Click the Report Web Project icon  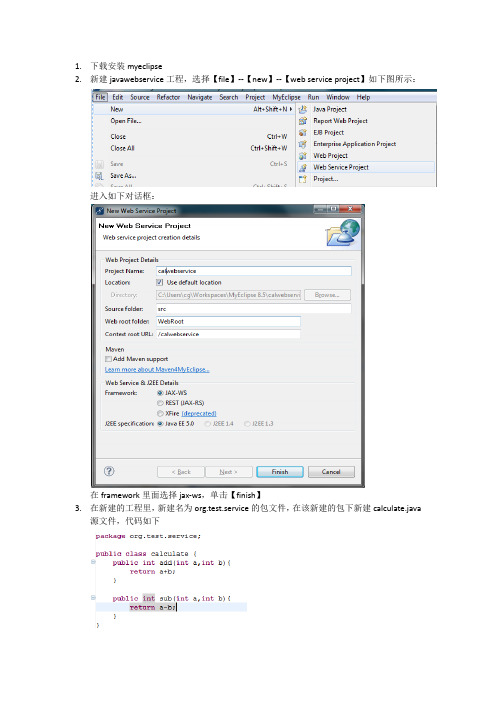303,121
